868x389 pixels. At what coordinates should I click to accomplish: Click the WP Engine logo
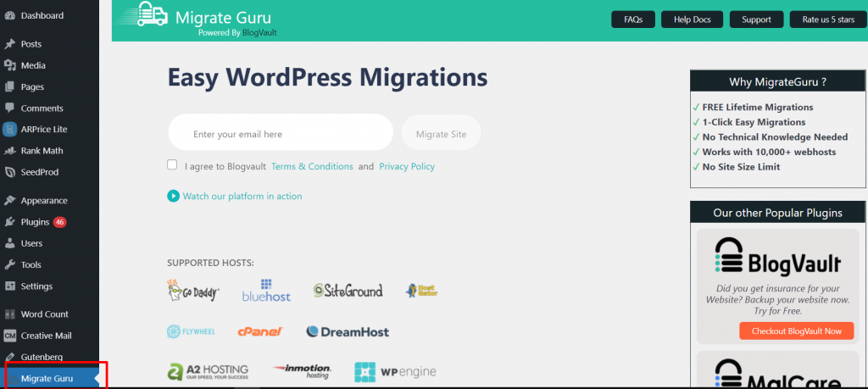coord(395,372)
